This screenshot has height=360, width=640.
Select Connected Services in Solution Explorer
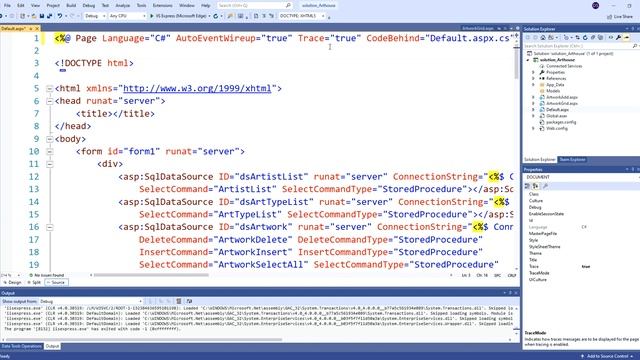click(x=564, y=66)
